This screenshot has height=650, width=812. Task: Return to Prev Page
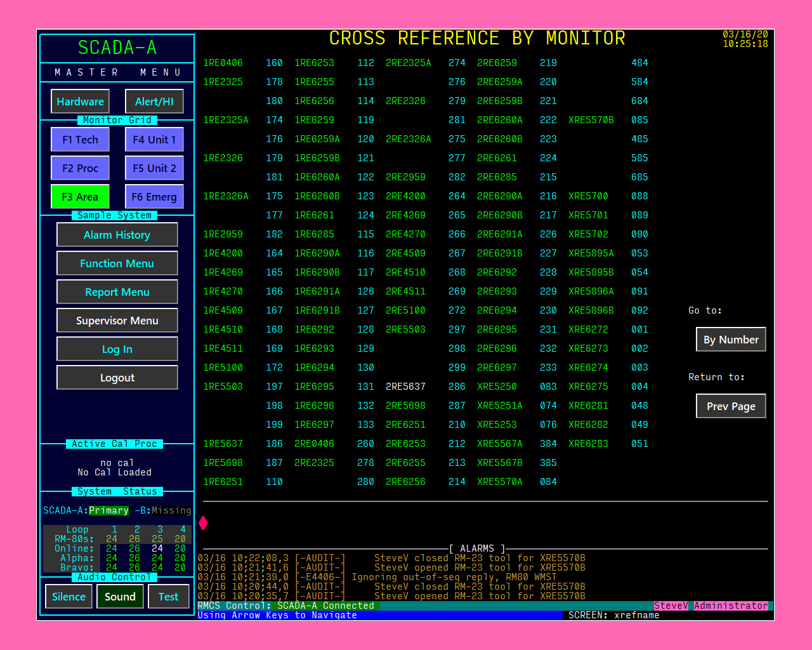click(x=731, y=406)
